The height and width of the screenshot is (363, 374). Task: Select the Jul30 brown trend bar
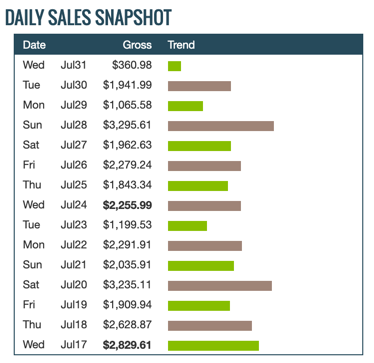pos(199,86)
